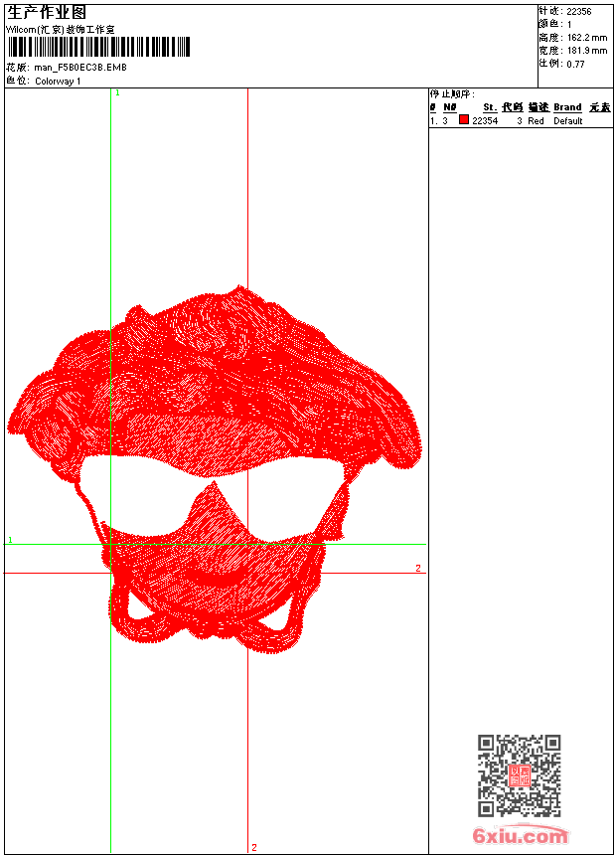Click the red stamp inside the QR code
Image resolution: width=616 pixels, height=855 pixels.
point(520,776)
